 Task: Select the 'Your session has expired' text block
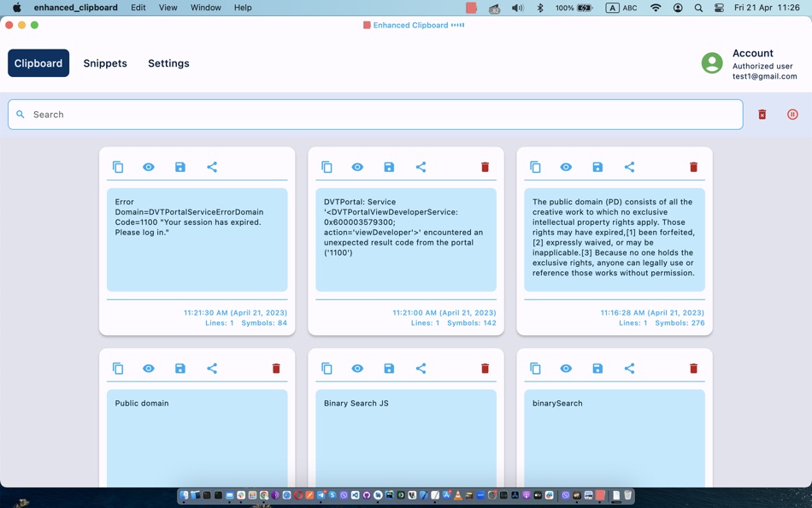(x=197, y=239)
